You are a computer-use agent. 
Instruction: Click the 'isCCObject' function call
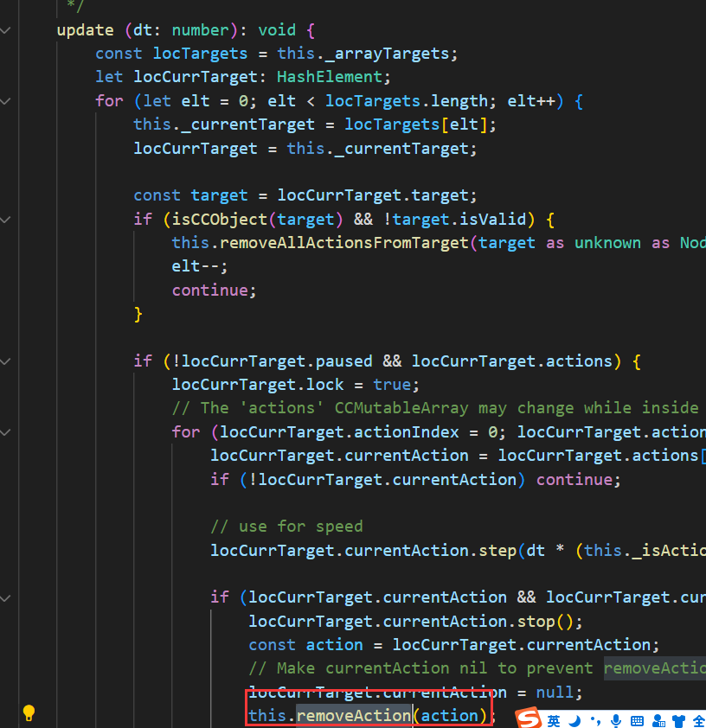point(219,219)
